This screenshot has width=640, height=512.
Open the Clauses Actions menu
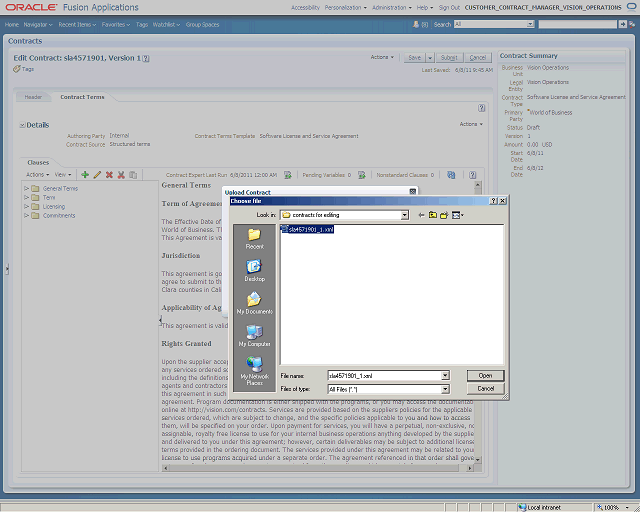38,175
